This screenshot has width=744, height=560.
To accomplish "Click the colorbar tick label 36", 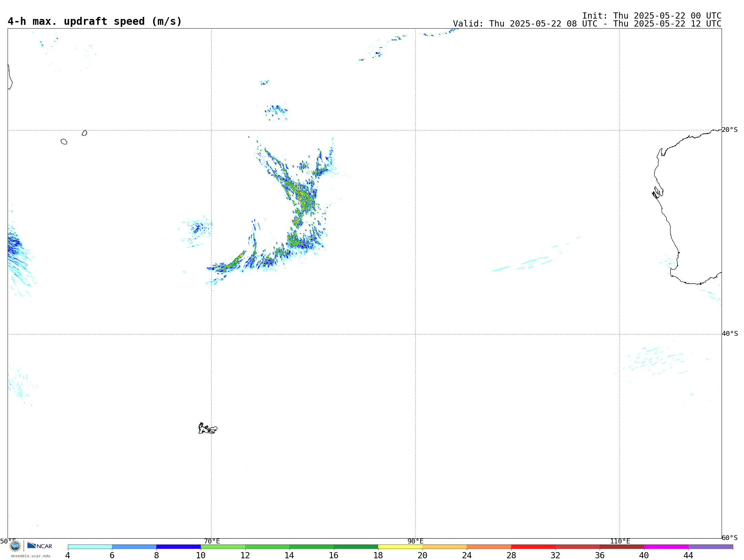I will coord(600,555).
